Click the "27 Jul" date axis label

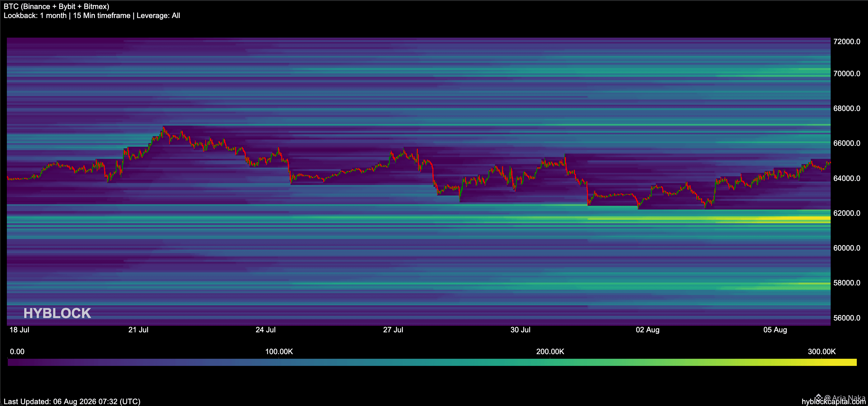(393, 330)
